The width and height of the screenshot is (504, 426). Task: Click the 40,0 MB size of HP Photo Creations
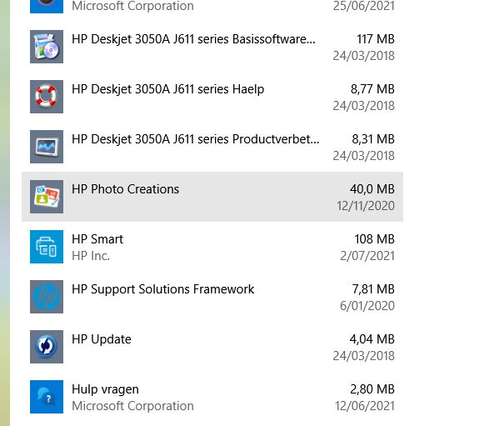[x=372, y=189]
